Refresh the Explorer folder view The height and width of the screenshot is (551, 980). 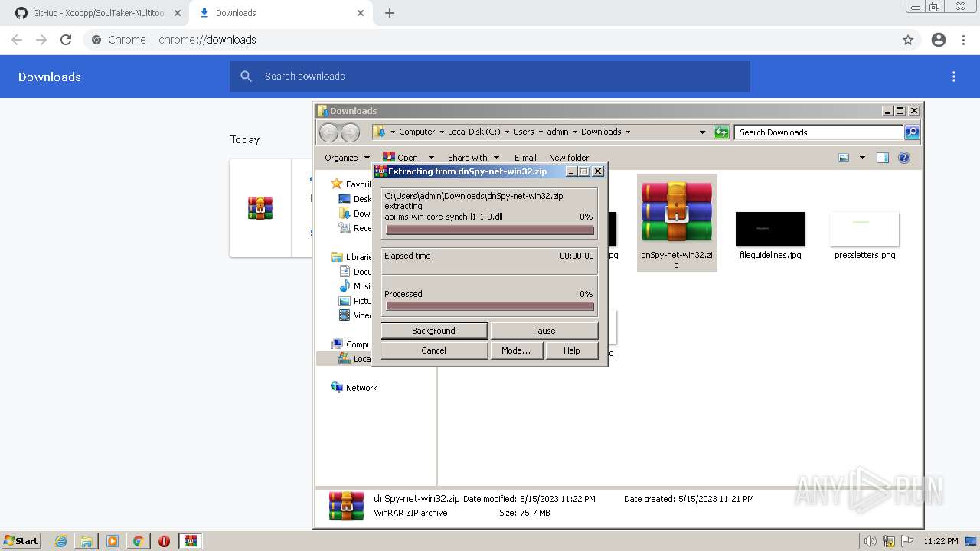point(721,132)
